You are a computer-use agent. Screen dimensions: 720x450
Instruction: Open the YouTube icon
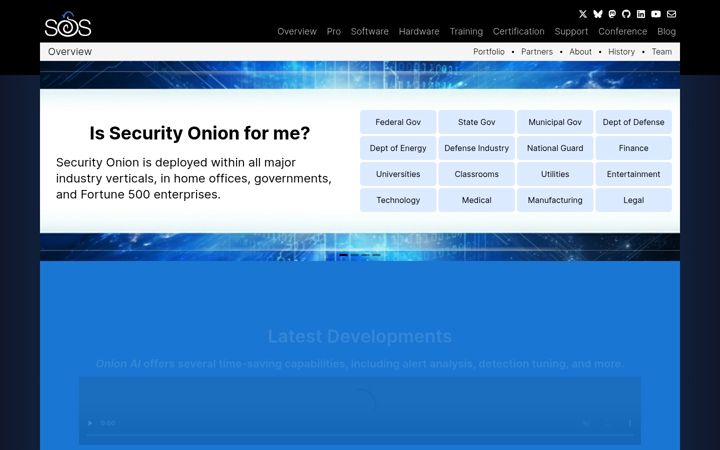(656, 14)
